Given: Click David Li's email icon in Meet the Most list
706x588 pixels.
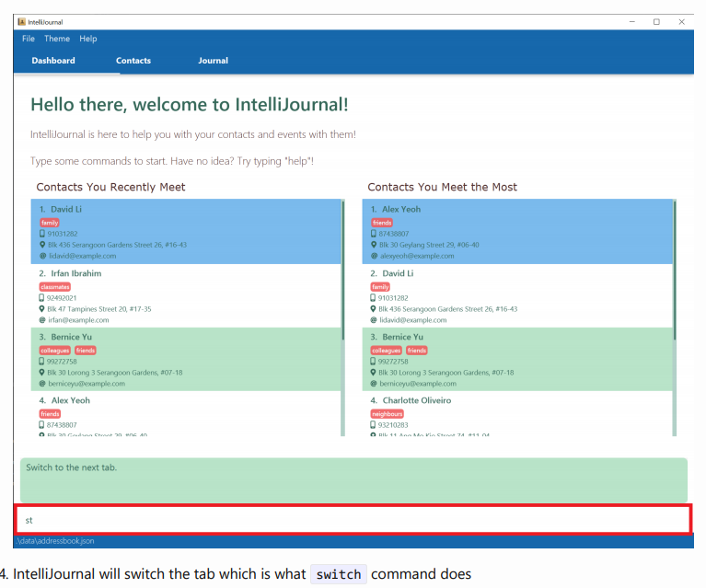Looking at the screenshot, I should tap(374, 319).
